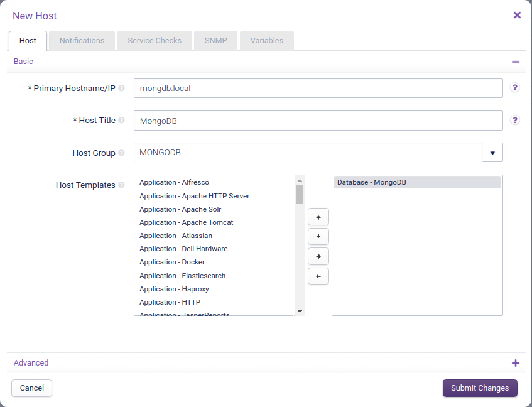This screenshot has width=532, height=407.
Task: Click the down arrow to reorder templates
Action: click(x=318, y=236)
